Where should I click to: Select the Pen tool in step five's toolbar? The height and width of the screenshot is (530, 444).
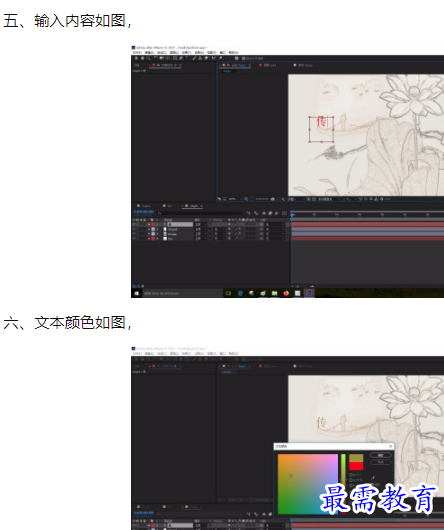click(181, 58)
